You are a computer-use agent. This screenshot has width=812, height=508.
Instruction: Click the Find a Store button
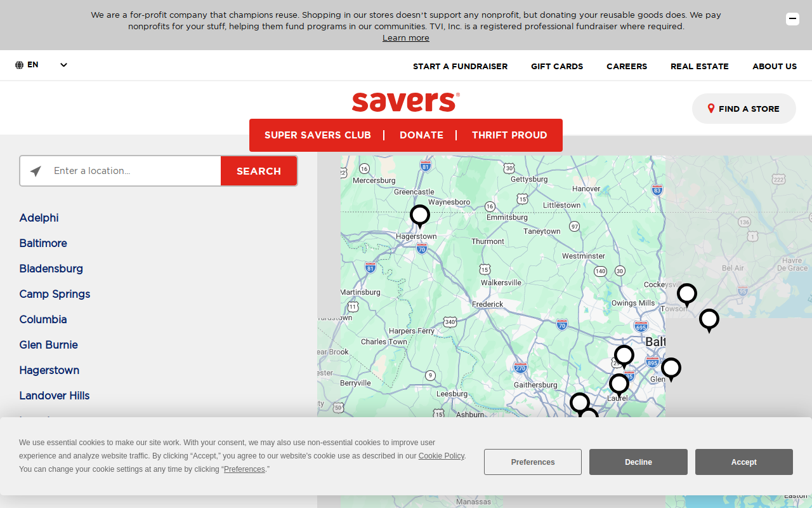tap(743, 109)
